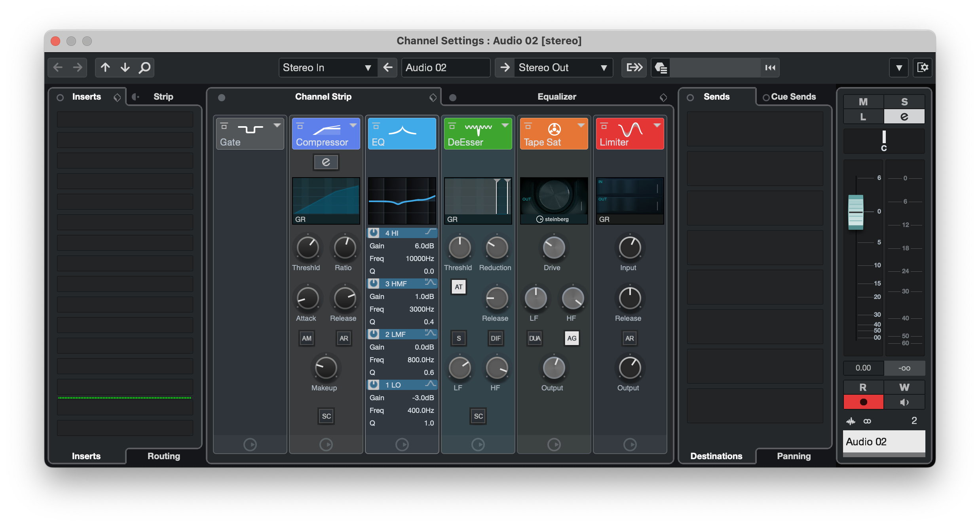Click the Audio 02 channel name field

pyautogui.click(x=446, y=68)
